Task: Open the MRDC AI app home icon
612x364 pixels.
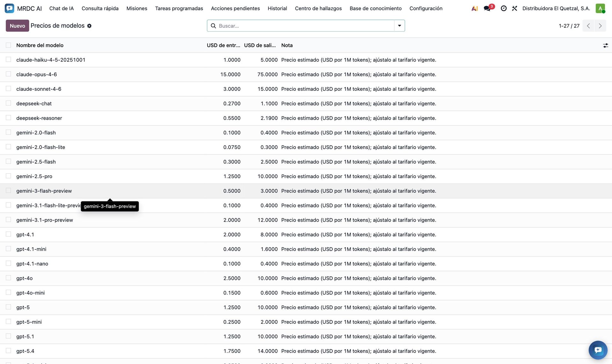Action: tap(10, 8)
